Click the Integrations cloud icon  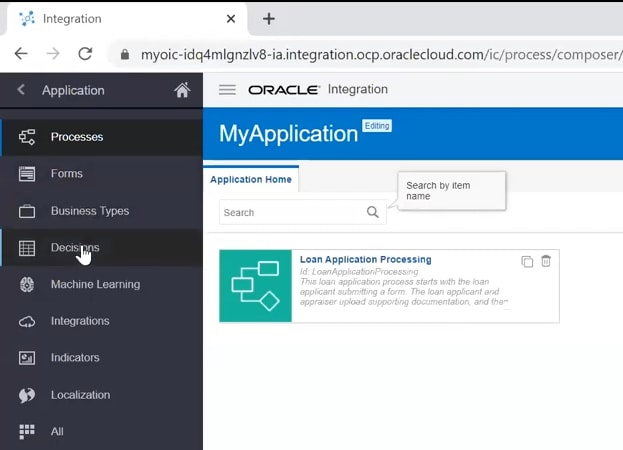[x=28, y=321]
